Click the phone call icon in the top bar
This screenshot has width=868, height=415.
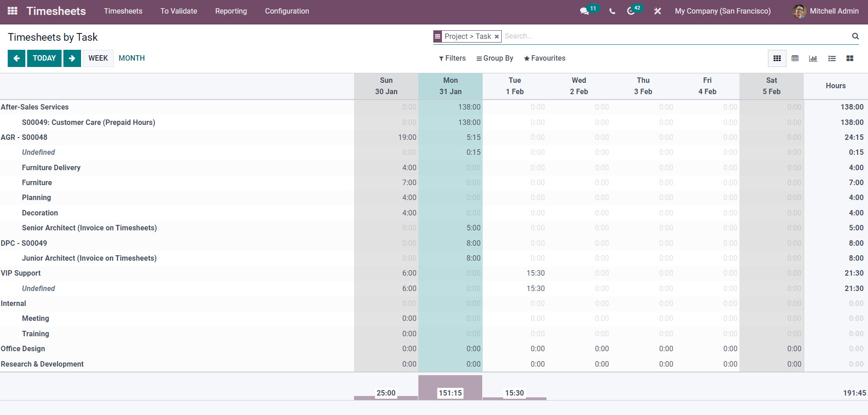pyautogui.click(x=612, y=11)
